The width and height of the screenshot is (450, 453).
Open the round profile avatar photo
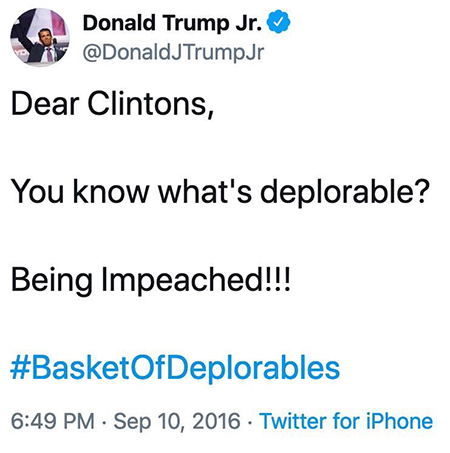tap(40, 37)
